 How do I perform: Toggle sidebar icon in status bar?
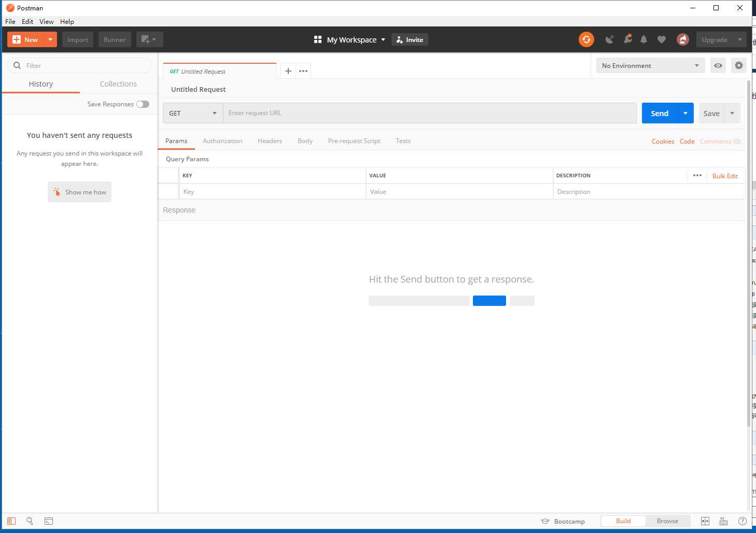tap(11, 521)
